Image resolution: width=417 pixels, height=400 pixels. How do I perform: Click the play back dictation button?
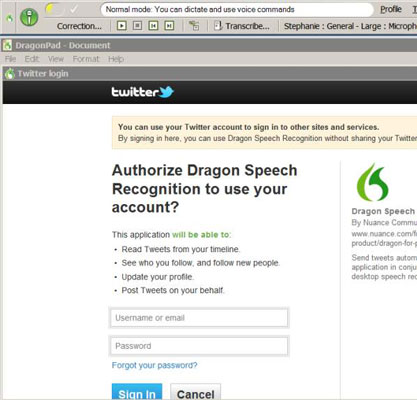pyautogui.click(x=122, y=26)
